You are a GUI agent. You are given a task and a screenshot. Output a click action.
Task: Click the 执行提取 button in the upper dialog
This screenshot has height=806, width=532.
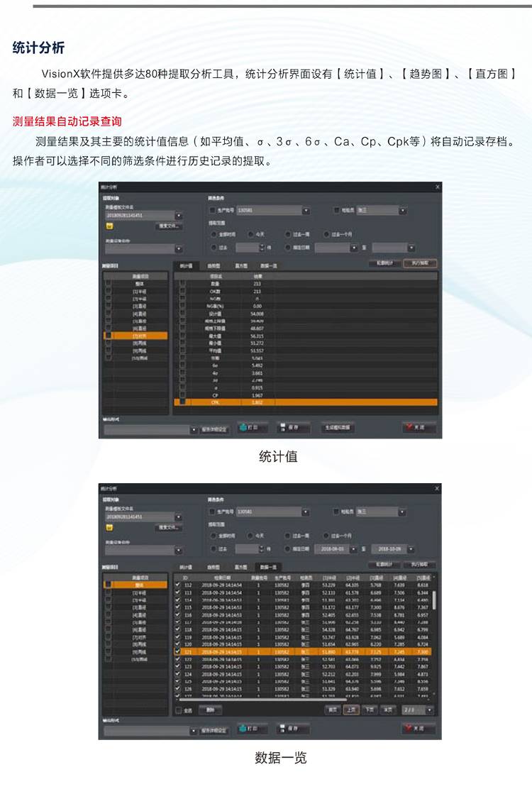(420, 263)
